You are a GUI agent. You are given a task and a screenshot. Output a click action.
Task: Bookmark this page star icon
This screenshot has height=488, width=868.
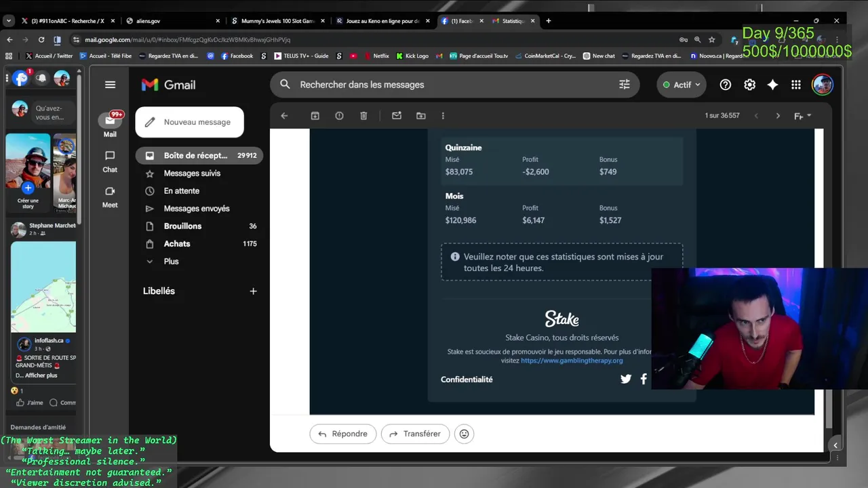711,40
